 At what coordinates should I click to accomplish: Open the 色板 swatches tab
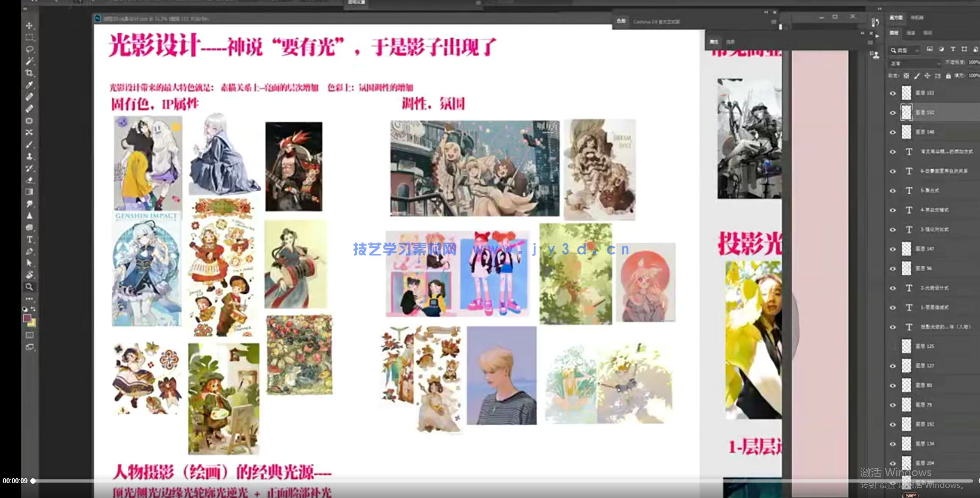pyautogui.click(x=621, y=22)
